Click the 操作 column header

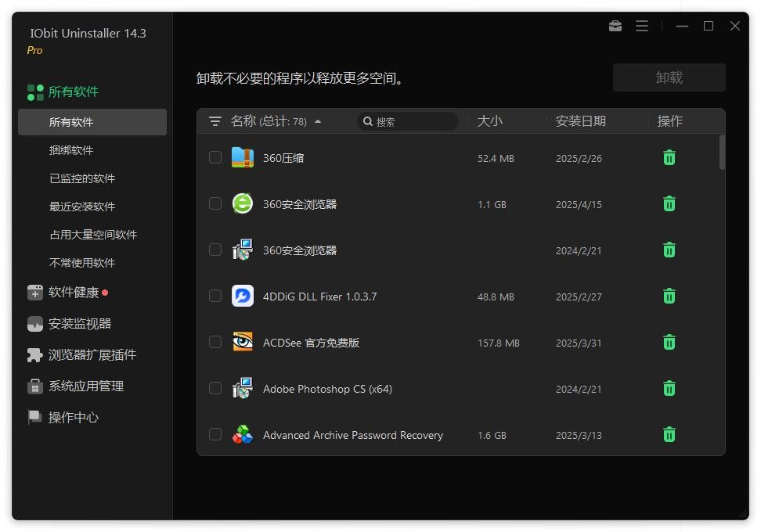click(669, 121)
